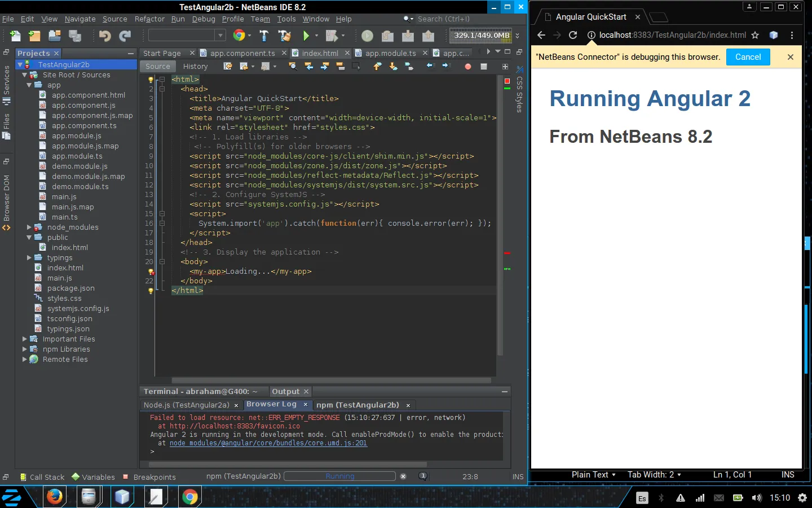The image size is (812, 508).
Task: Click the Clean and Build icon
Action: click(x=285, y=36)
